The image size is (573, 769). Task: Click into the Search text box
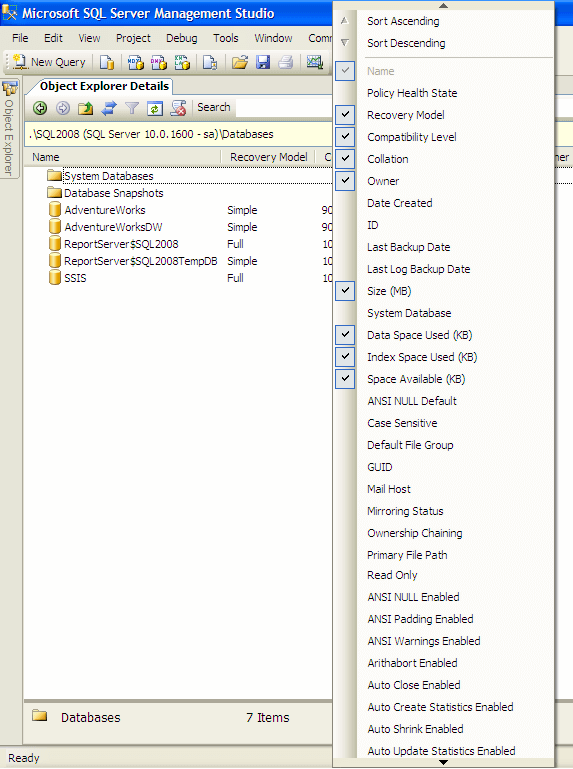click(x=284, y=107)
